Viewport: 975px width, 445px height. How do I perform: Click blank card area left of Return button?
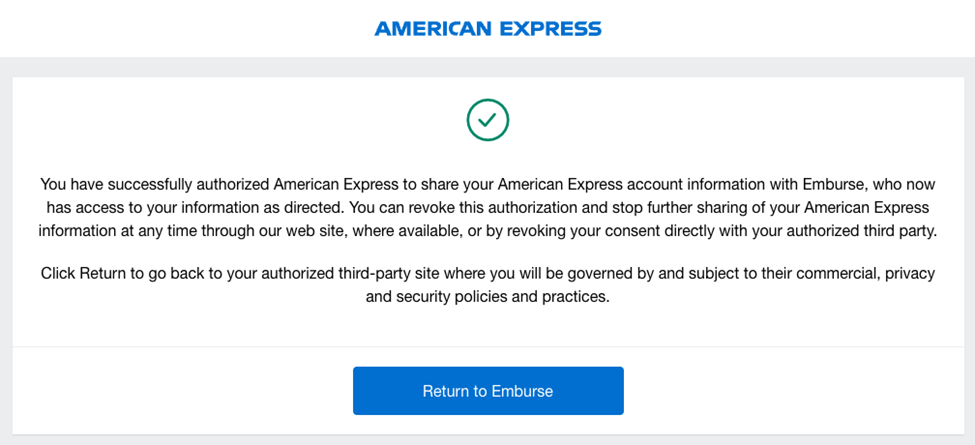(x=180, y=391)
